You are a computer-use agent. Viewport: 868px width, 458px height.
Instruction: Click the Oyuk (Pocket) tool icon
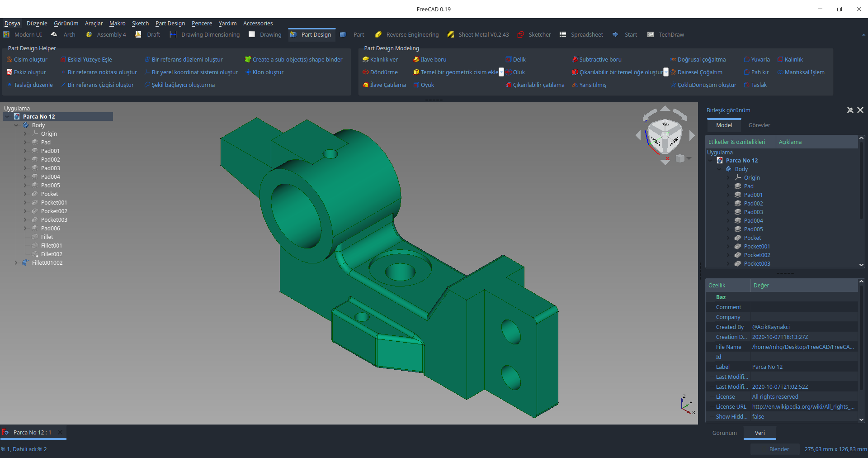click(416, 85)
